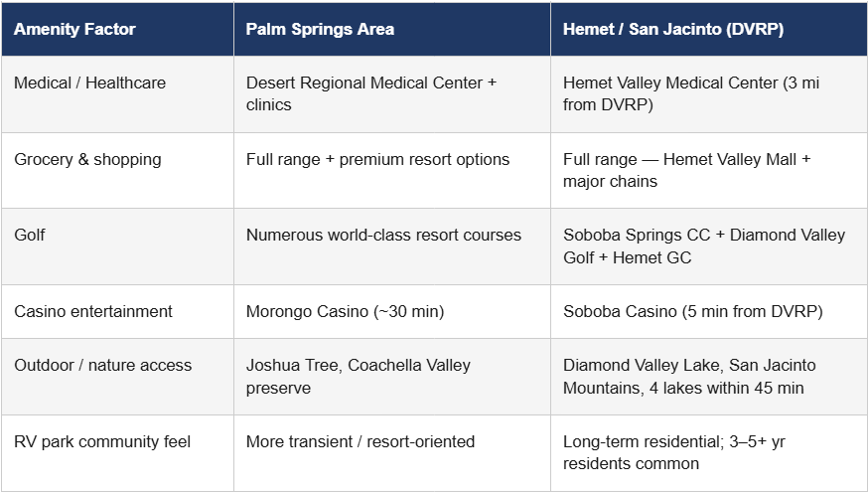
Task: Click the Desert Regional Medical Center cell
Action: click(x=371, y=93)
